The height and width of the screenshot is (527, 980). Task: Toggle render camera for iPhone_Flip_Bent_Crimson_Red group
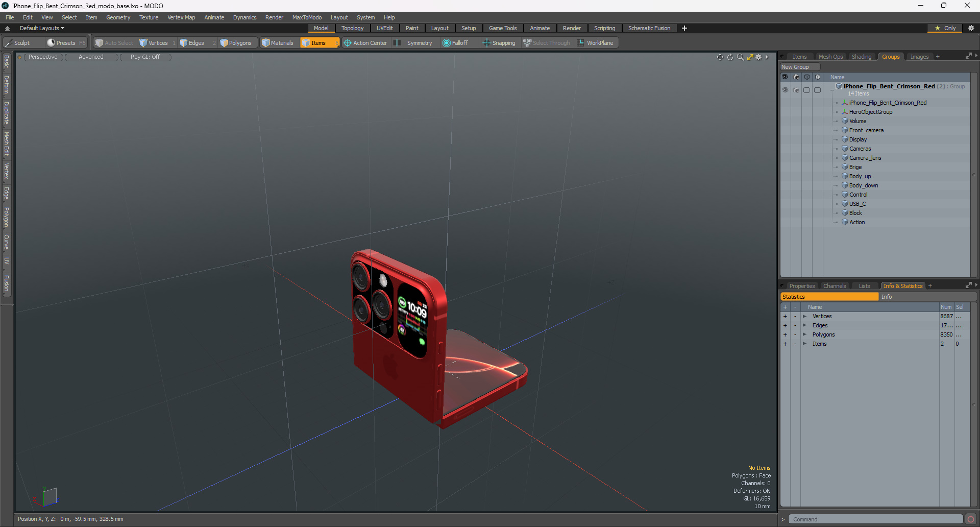tap(796, 90)
